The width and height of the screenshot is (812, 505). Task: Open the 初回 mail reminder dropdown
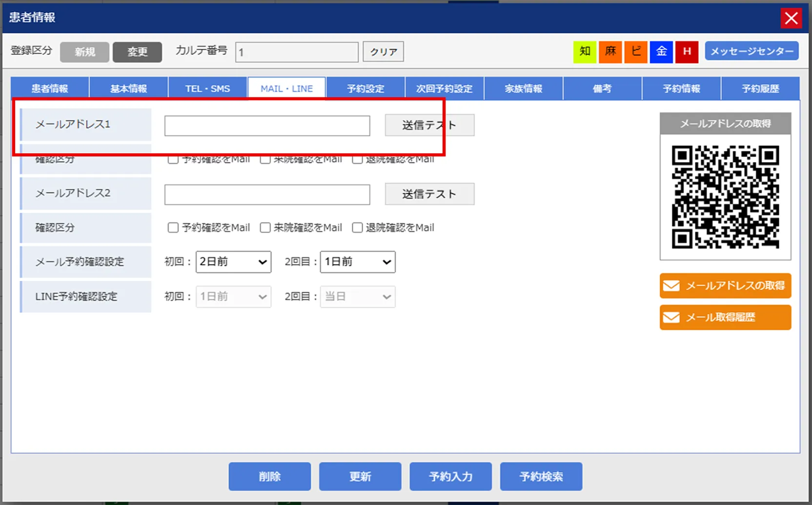(233, 262)
